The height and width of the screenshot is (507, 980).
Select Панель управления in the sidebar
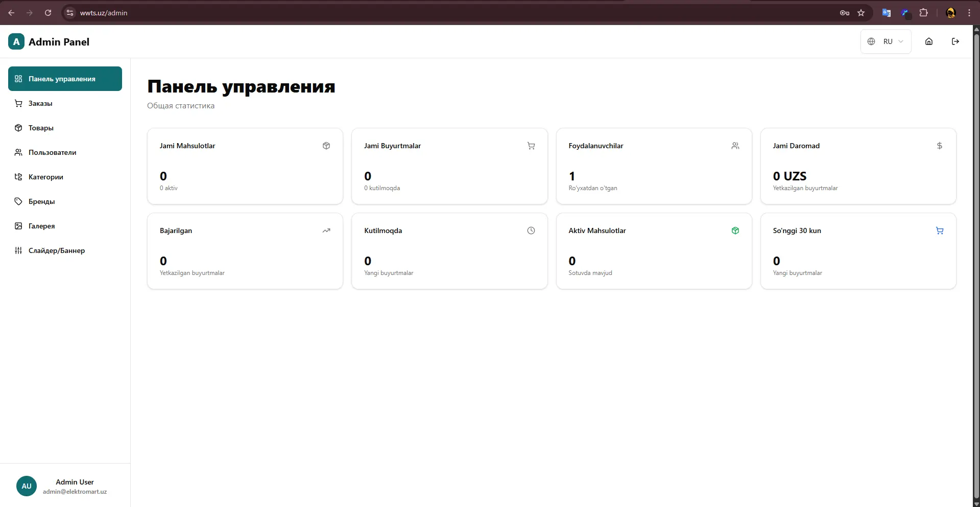pyautogui.click(x=65, y=79)
